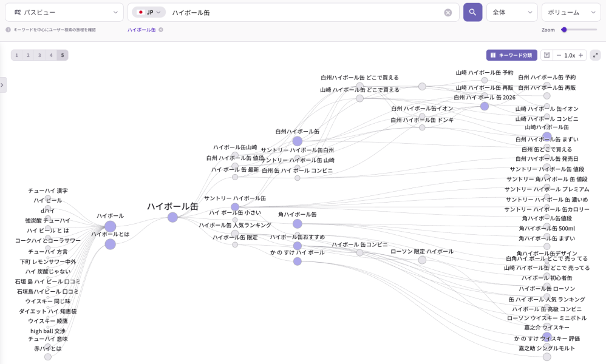Open the JP country selector
The height and width of the screenshot is (364, 606).
[x=149, y=12]
